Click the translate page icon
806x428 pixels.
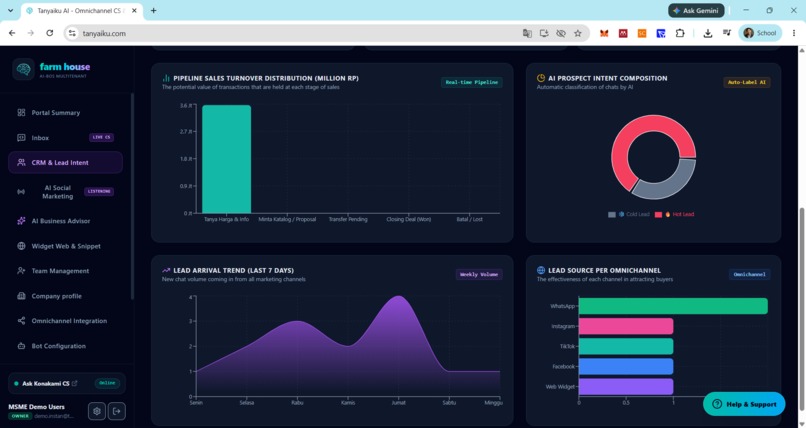tap(527, 33)
